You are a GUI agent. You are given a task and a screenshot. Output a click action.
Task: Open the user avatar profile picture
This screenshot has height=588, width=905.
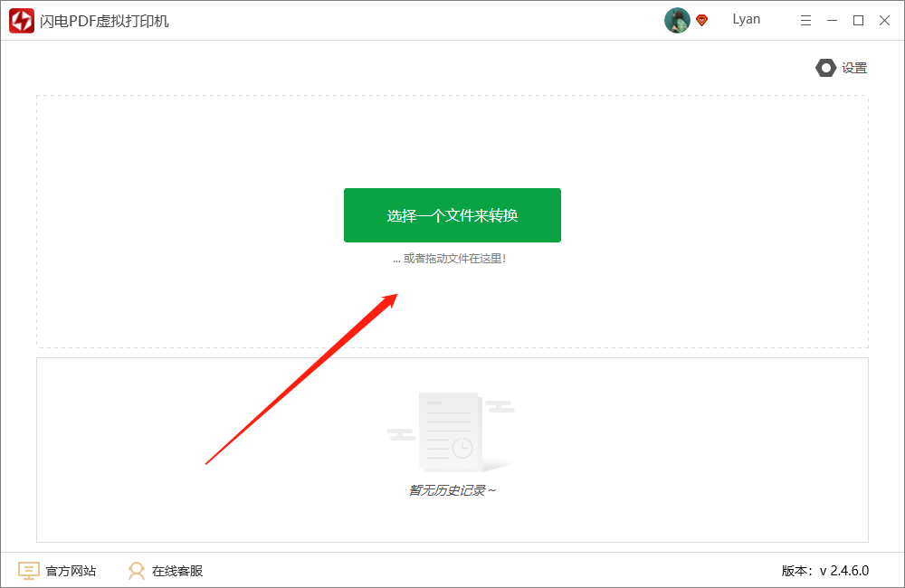click(677, 21)
